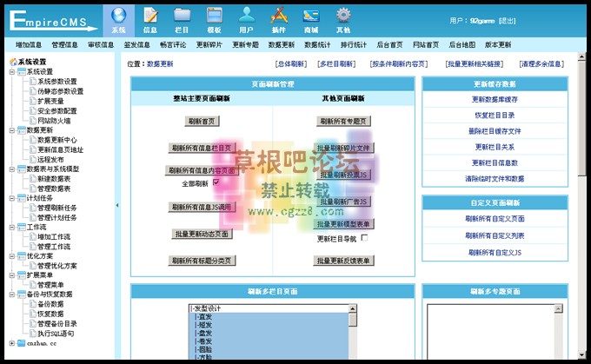Click the 刷新所有专题页 button
591x364 pixels.
tap(343, 121)
